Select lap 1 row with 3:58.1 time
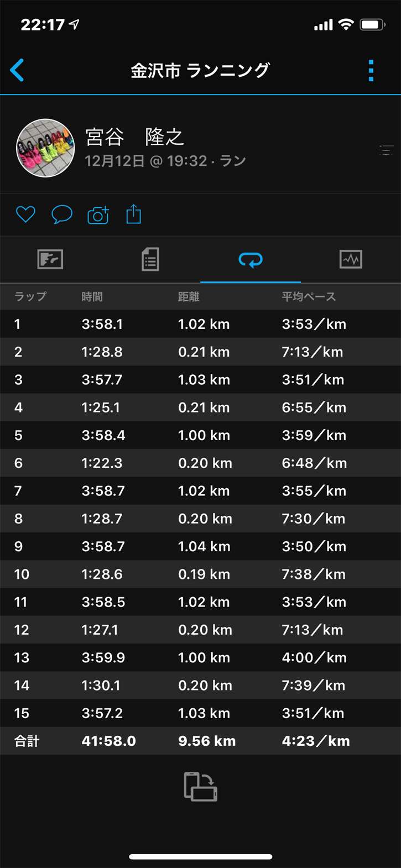Screen dimensions: 401x868 coord(200,324)
